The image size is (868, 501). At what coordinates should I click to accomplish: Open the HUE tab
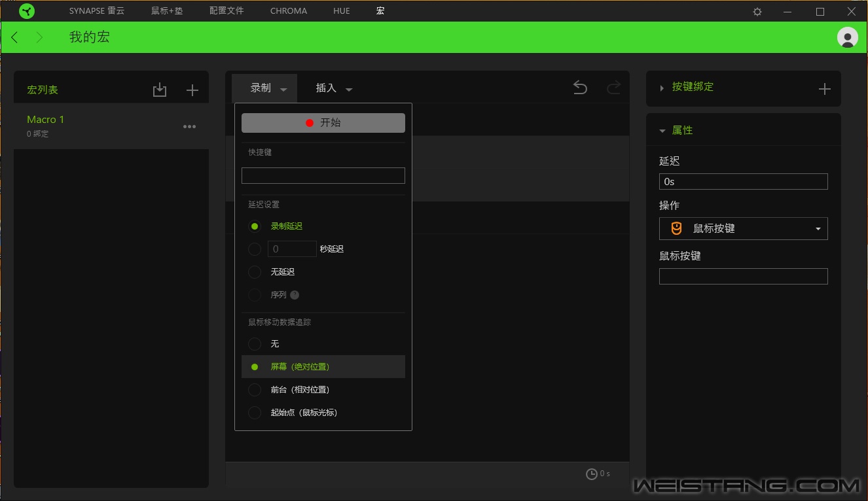342,11
